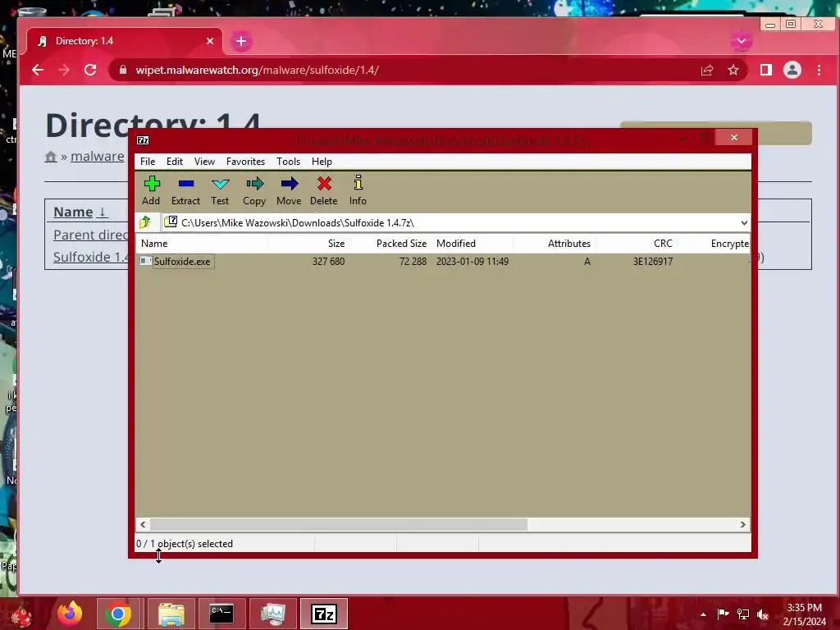
Task: Open the Info tool
Action: 358,190
